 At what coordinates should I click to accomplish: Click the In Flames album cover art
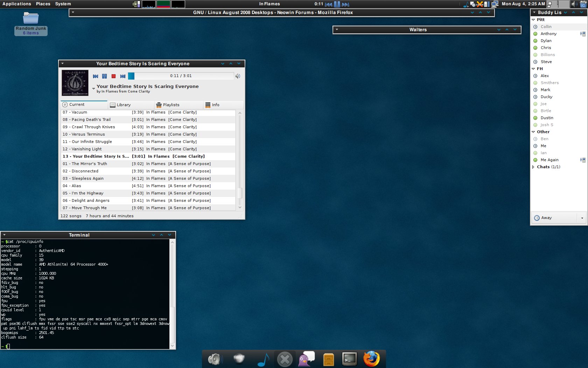point(75,83)
